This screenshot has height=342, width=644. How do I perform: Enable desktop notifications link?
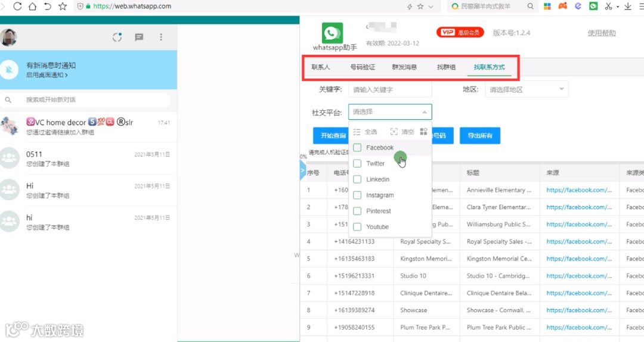[47, 75]
